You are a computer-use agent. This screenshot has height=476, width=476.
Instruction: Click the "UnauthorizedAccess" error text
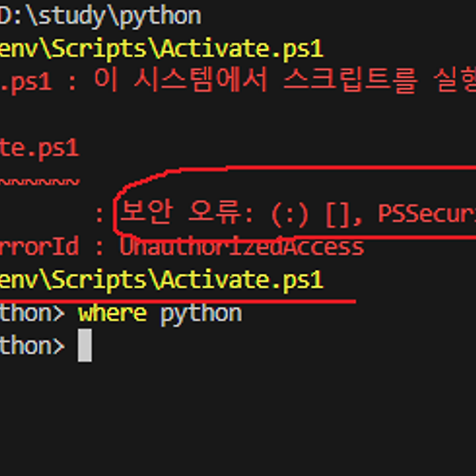click(x=241, y=247)
